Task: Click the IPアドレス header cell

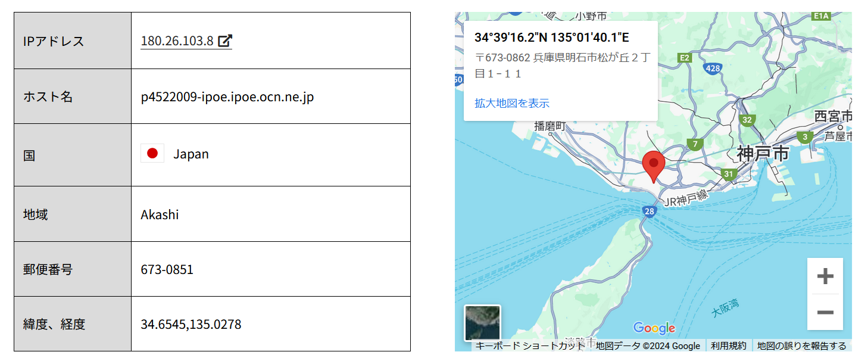Action: [73, 41]
